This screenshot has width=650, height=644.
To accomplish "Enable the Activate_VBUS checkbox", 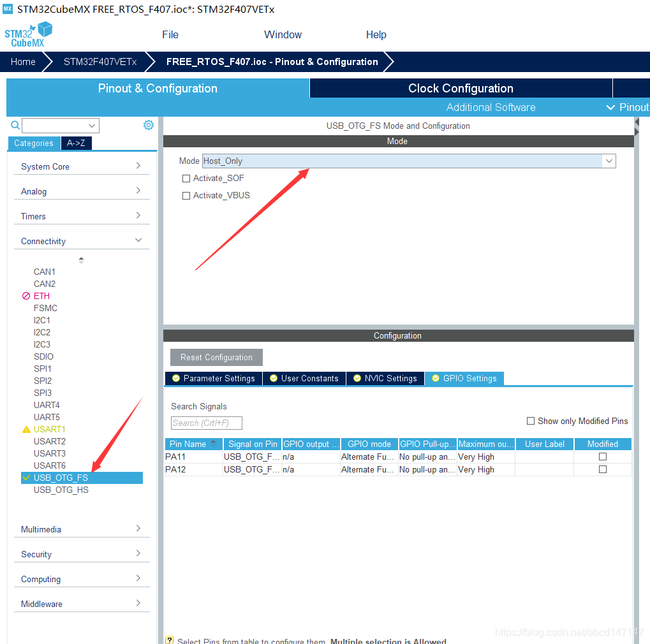I will tap(186, 196).
